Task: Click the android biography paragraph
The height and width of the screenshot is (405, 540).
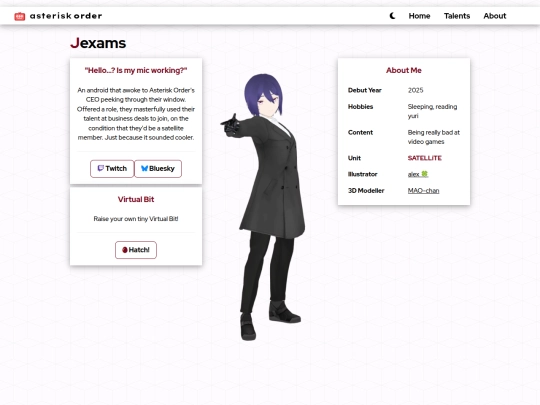Action: (x=136, y=114)
